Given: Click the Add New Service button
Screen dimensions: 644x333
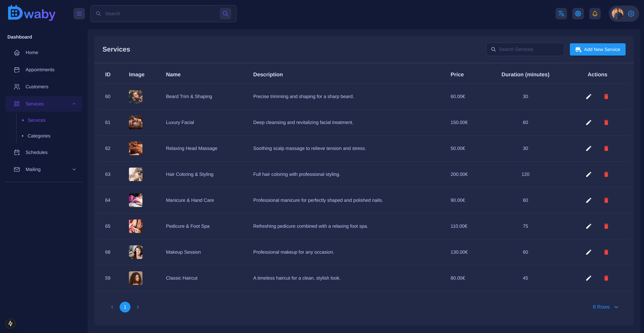Looking at the screenshot, I should (x=597, y=49).
